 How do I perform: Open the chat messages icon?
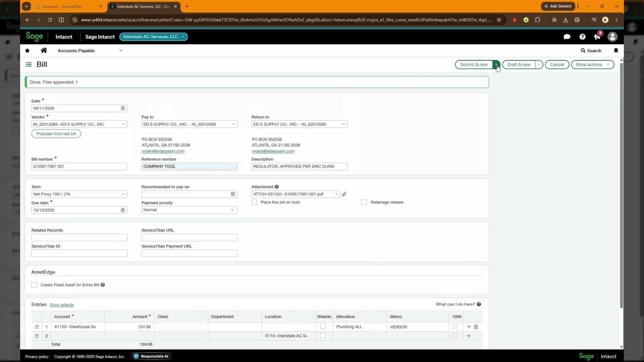pos(567,37)
